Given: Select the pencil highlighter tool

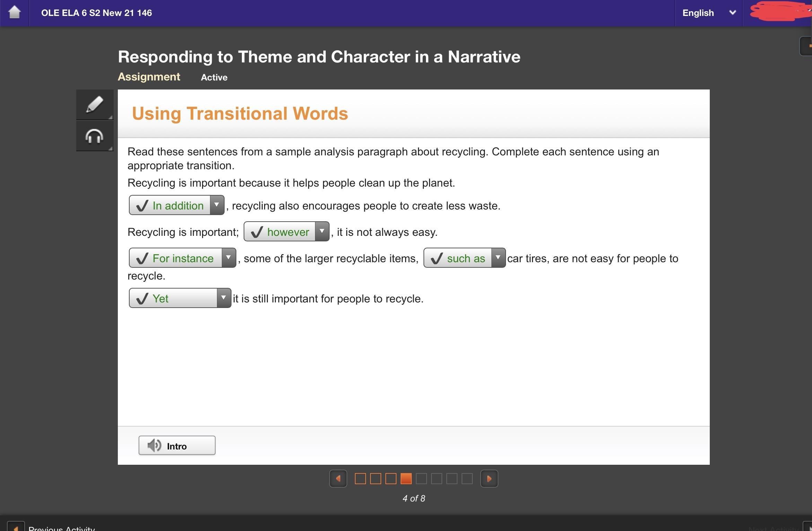Looking at the screenshot, I should [x=94, y=104].
